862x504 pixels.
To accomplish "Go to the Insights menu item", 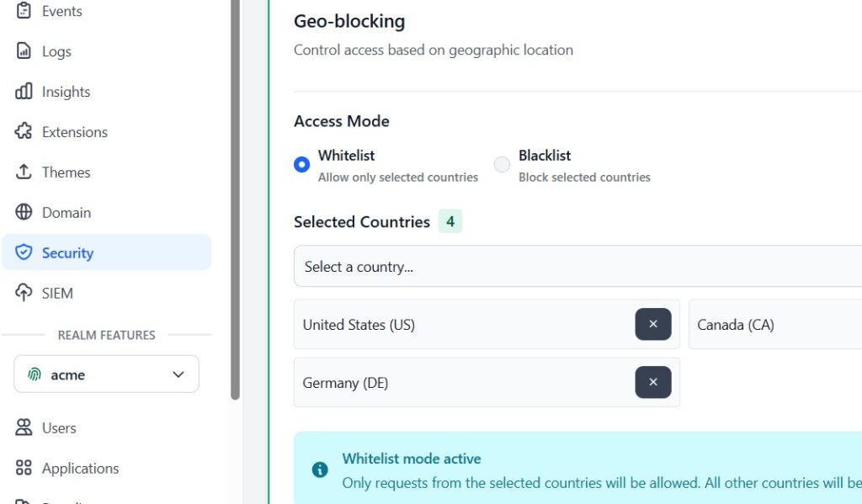I will (x=66, y=92).
